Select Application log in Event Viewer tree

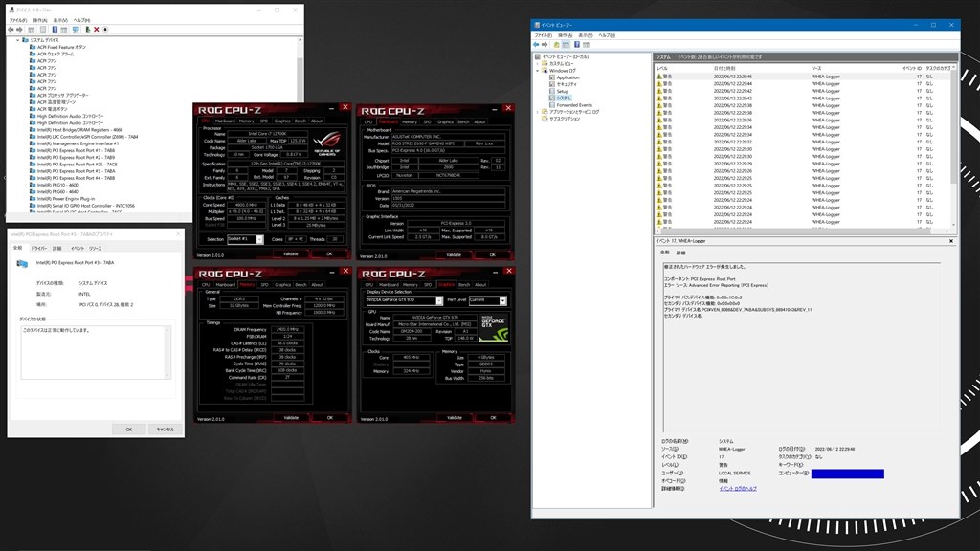coord(568,77)
